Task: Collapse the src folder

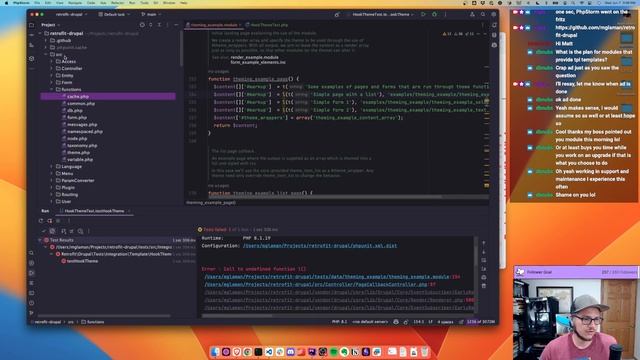Action: coord(46,54)
